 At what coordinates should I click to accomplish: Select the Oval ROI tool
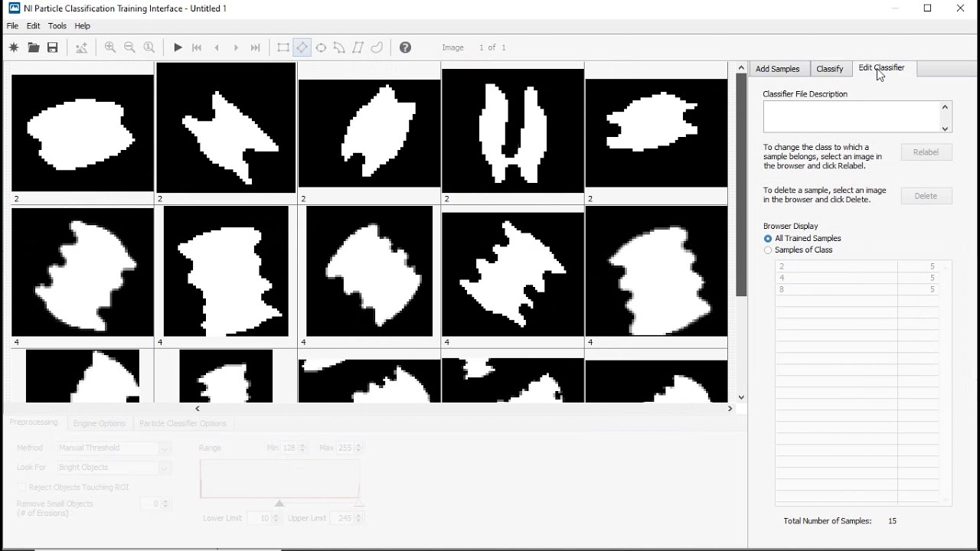click(x=321, y=47)
